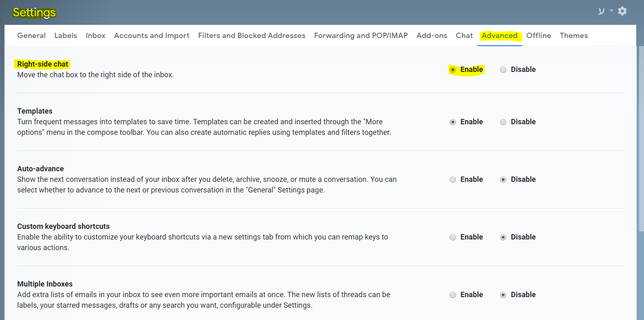Image resolution: width=644 pixels, height=320 pixels.
Task: Enable Auto-advance
Action: 453,180
